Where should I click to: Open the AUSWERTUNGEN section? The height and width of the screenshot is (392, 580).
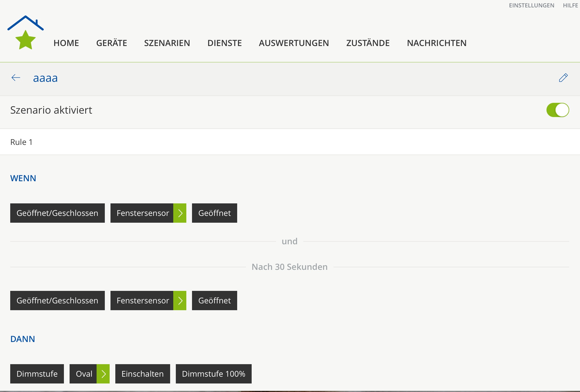point(294,43)
